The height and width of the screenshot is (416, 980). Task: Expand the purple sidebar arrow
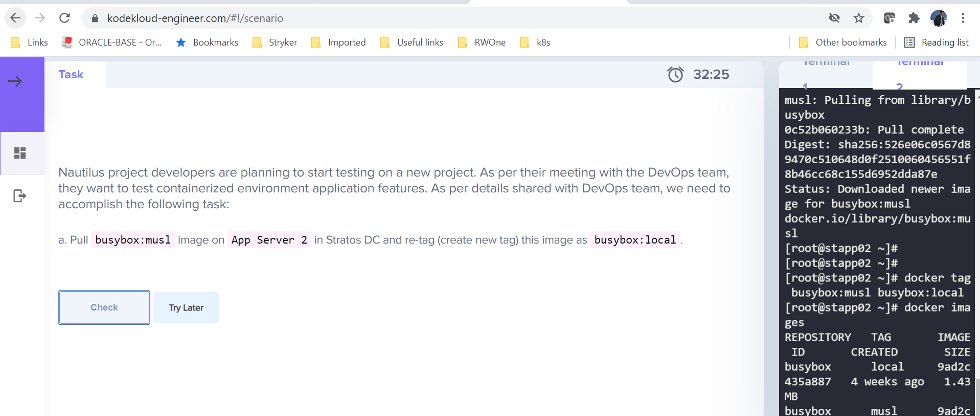point(15,81)
